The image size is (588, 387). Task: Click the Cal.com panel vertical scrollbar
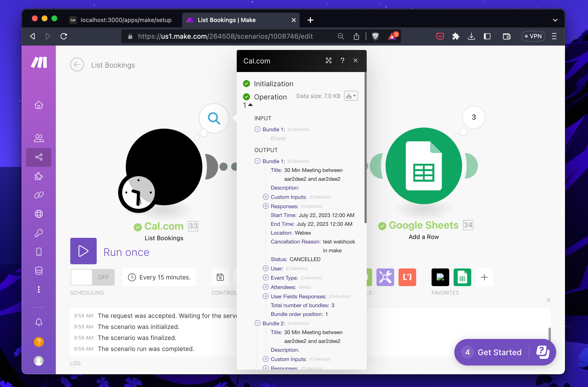pos(365,148)
